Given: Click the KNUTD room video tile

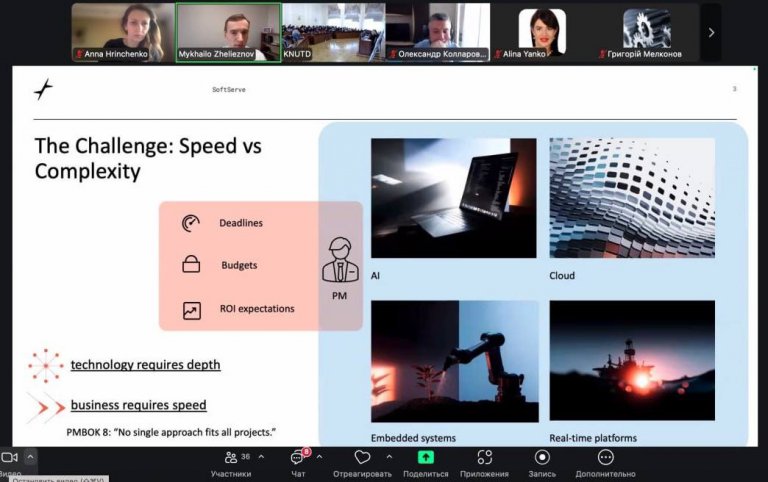Looking at the screenshot, I should pyautogui.click(x=333, y=32).
